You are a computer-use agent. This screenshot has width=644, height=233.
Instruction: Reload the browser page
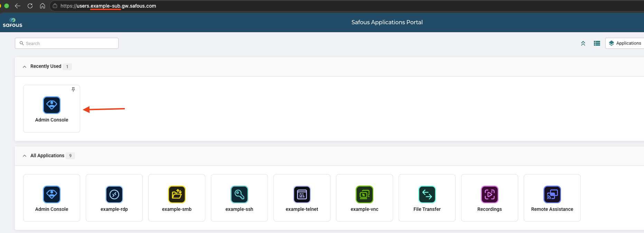[30, 6]
